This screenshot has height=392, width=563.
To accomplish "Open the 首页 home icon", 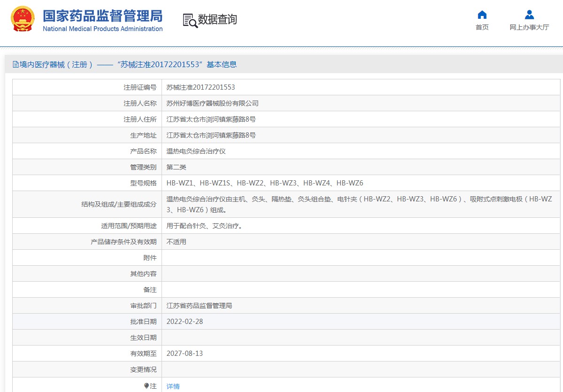I will (x=482, y=15).
